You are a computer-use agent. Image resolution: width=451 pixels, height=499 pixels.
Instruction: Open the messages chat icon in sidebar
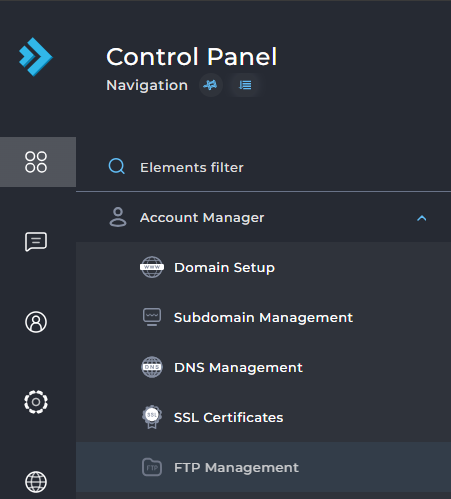(36, 242)
